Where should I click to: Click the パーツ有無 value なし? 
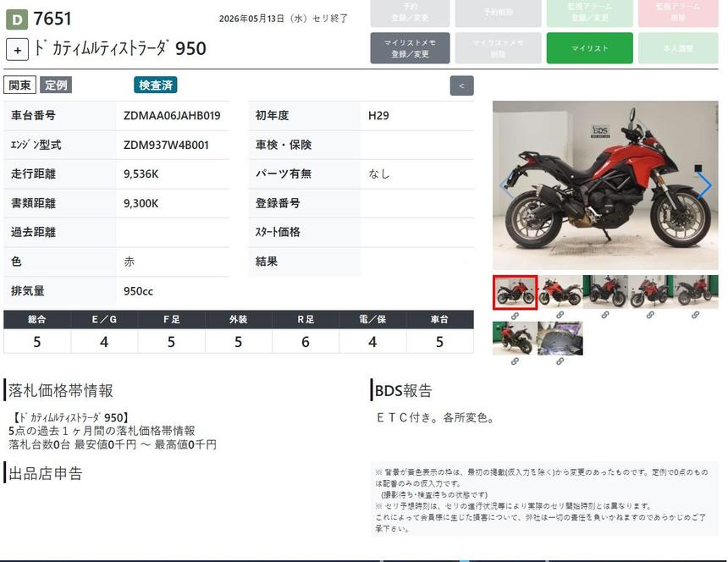pyautogui.click(x=379, y=174)
